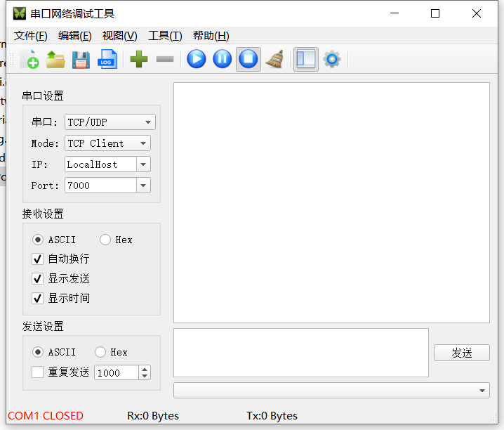504x430 pixels.
Task: Click the LOG file icon
Action: 107,59
